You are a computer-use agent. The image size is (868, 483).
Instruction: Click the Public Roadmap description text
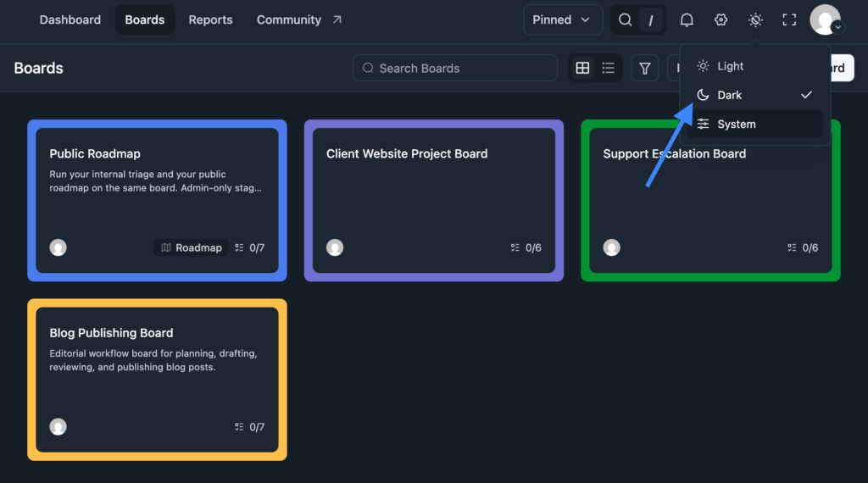[x=156, y=181]
